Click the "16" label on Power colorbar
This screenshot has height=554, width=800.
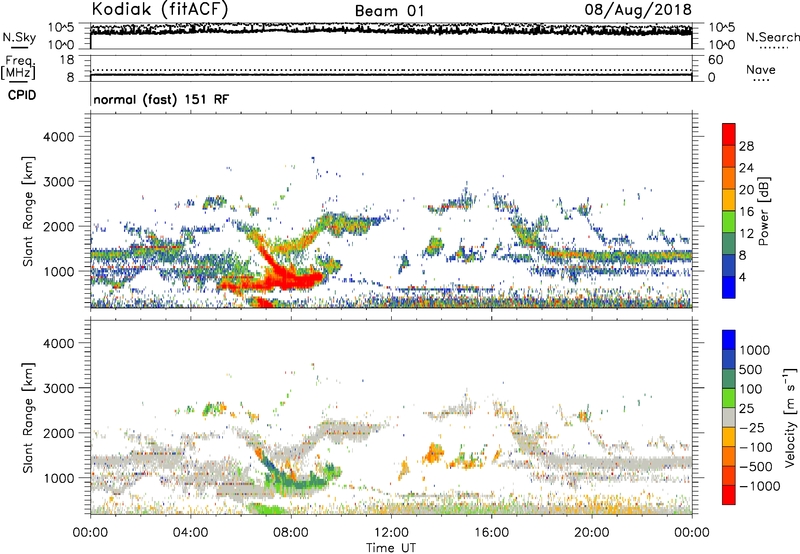tap(746, 212)
